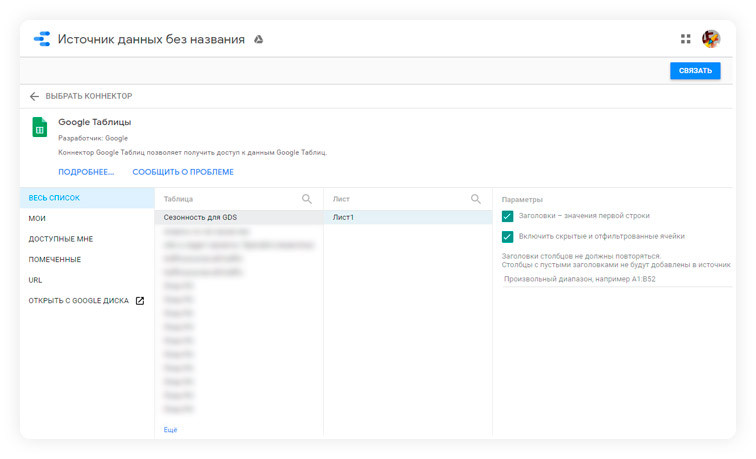The width and height of the screenshot is (756, 459).
Task: Click the Google Sheets connector icon
Action: (40, 127)
